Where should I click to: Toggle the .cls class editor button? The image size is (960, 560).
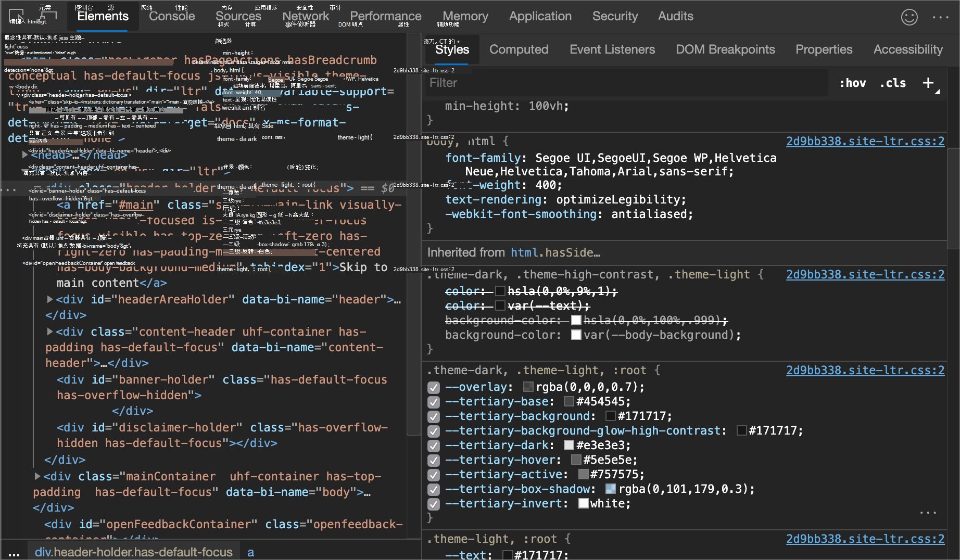point(893,83)
